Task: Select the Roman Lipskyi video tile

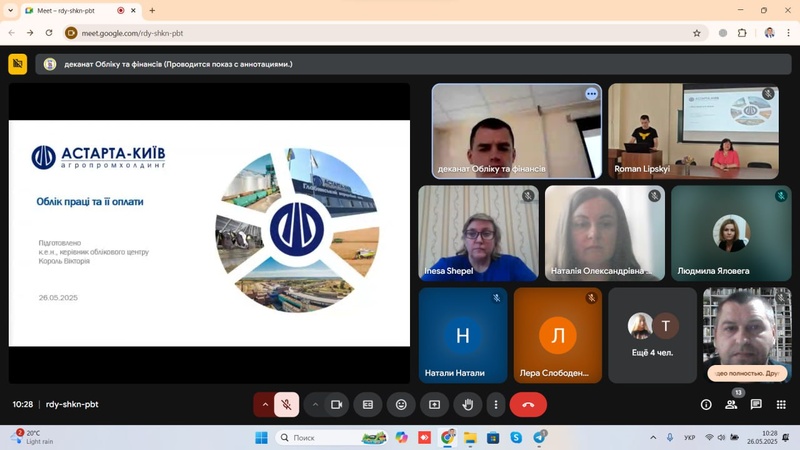Action: (693, 131)
